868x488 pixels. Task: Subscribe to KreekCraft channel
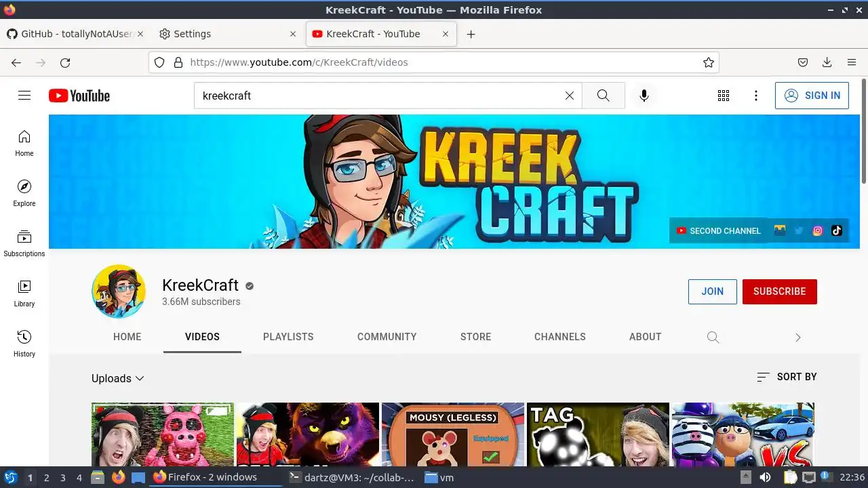tap(780, 291)
